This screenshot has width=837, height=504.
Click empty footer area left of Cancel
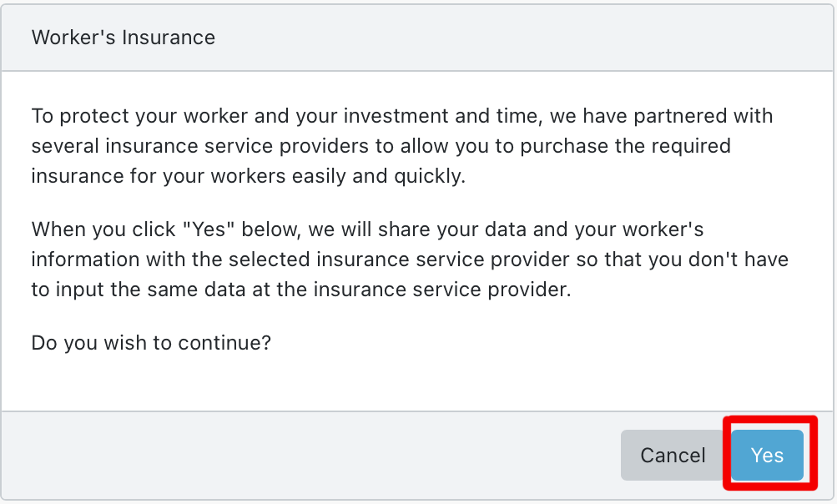(x=309, y=455)
